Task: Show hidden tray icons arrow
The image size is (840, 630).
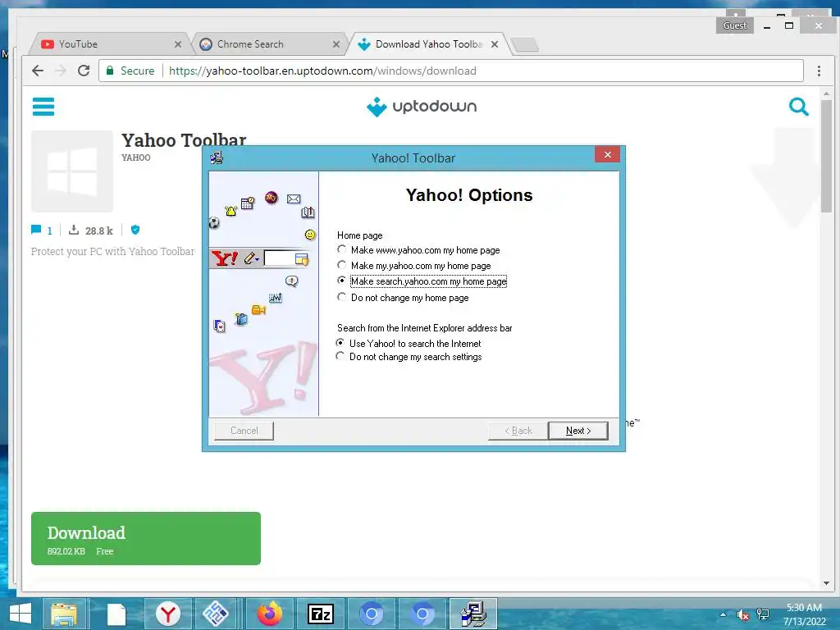Action: pos(724,614)
